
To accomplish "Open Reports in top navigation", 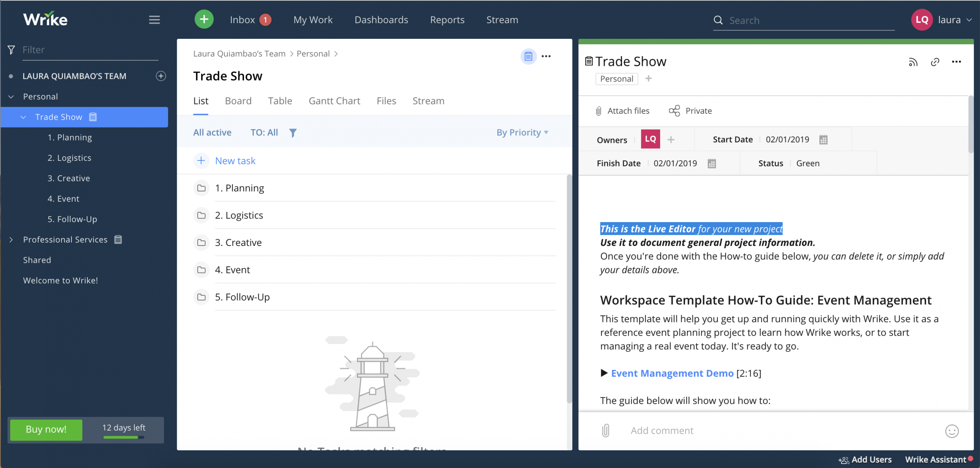I will [447, 20].
